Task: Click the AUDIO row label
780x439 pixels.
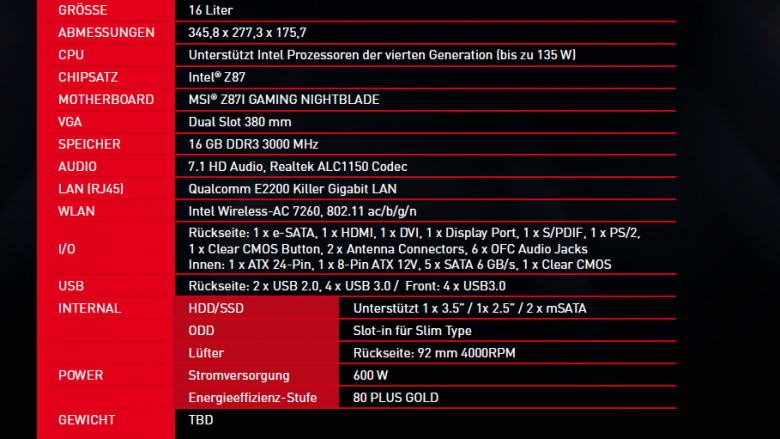Action: pos(78,167)
